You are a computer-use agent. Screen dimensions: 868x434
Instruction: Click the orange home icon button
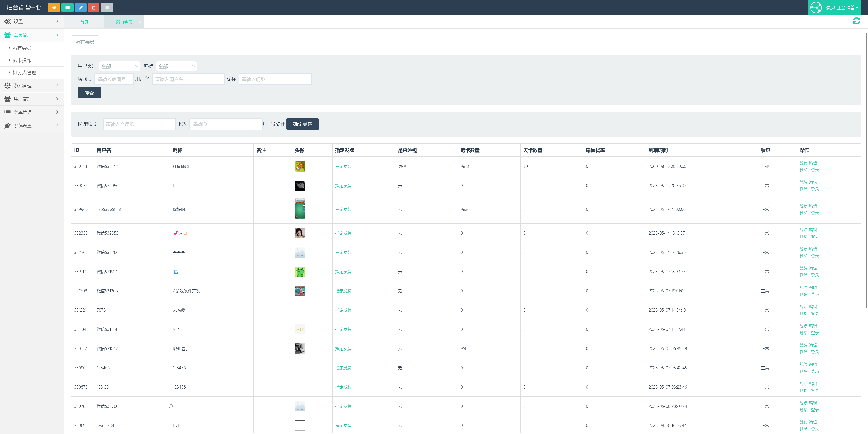[54, 7]
